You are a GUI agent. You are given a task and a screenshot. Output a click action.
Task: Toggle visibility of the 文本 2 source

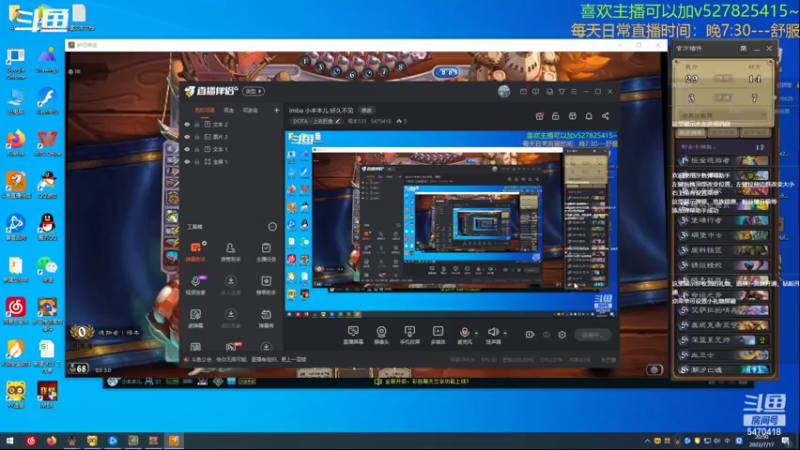pyautogui.click(x=187, y=124)
